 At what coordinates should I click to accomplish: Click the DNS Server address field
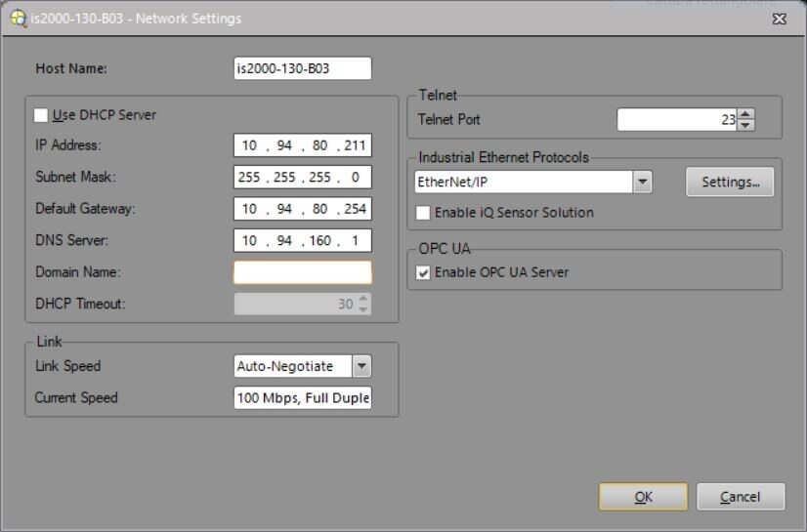pyautogui.click(x=302, y=240)
